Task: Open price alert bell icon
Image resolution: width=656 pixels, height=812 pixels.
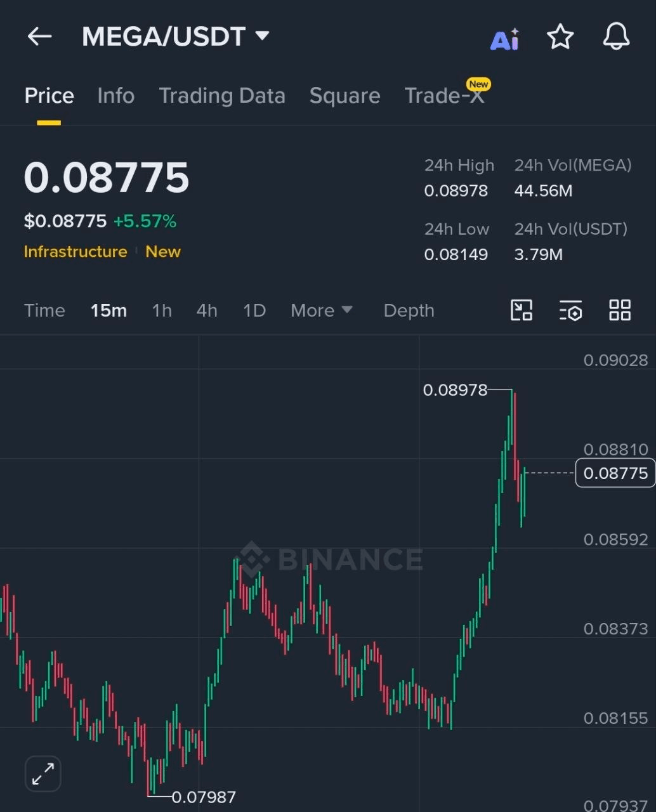Action: click(x=616, y=37)
